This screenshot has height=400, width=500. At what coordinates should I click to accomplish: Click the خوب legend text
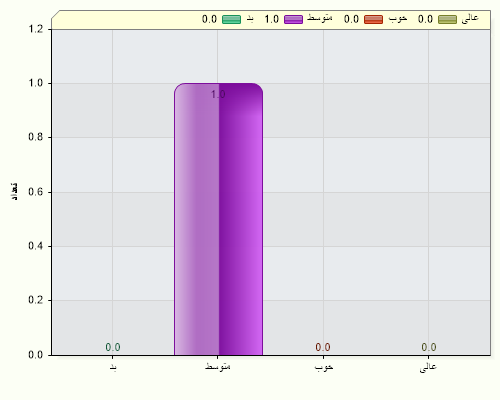pos(398,18)
